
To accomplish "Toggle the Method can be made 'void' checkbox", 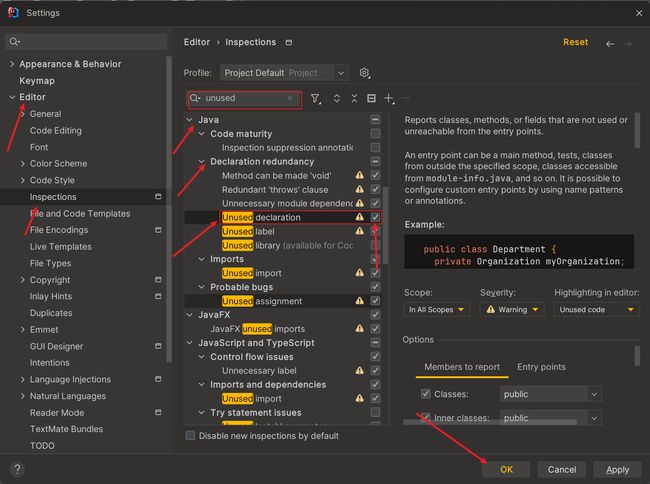I will (x=375, y=175).
